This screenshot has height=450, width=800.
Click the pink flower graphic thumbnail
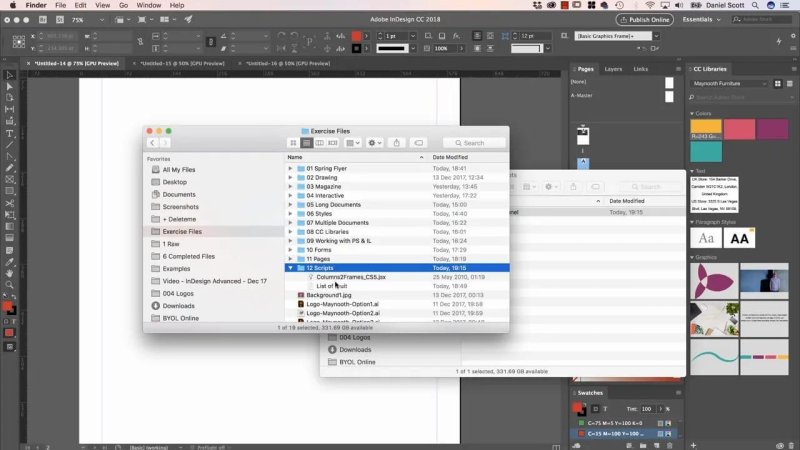(x=714, y=281)
